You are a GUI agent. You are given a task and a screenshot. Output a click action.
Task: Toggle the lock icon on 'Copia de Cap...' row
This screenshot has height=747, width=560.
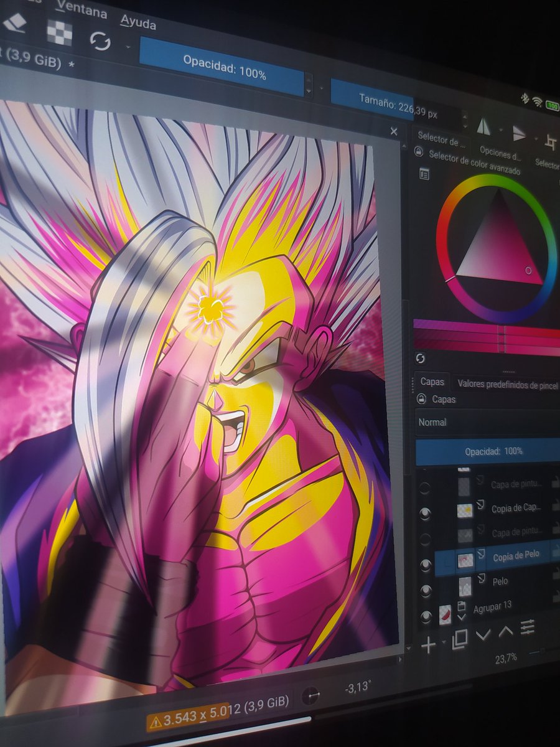pos(555,505)
